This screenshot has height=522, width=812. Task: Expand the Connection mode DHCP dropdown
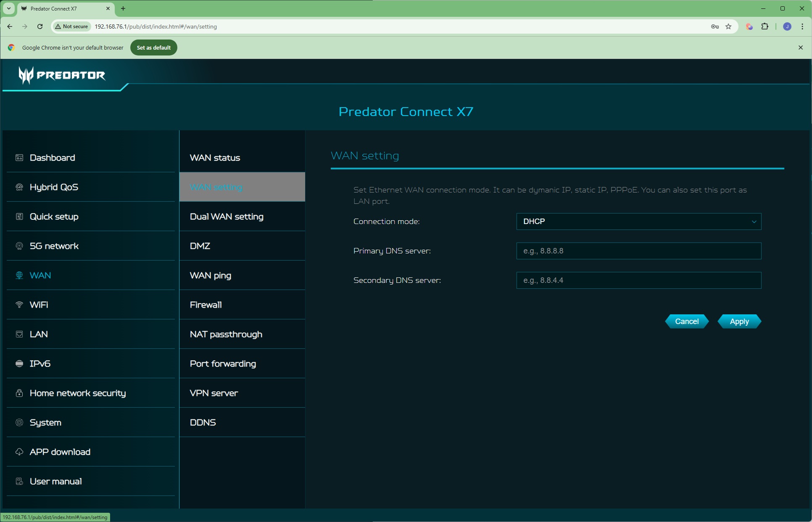click(638, 221)
